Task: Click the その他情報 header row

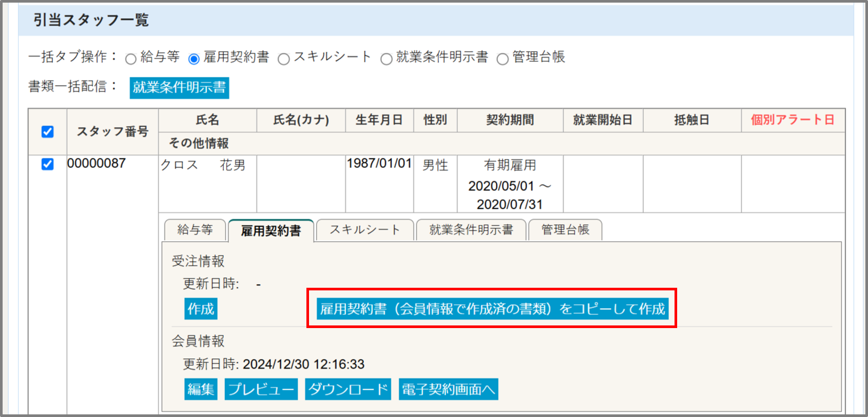Action: [x=501, y=143]
